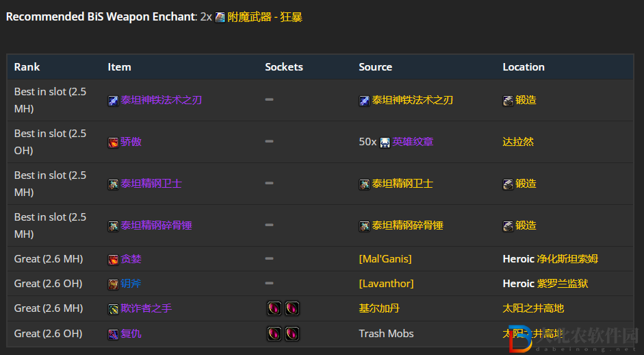Click the 骄傲 item icon

coord(113,143)
